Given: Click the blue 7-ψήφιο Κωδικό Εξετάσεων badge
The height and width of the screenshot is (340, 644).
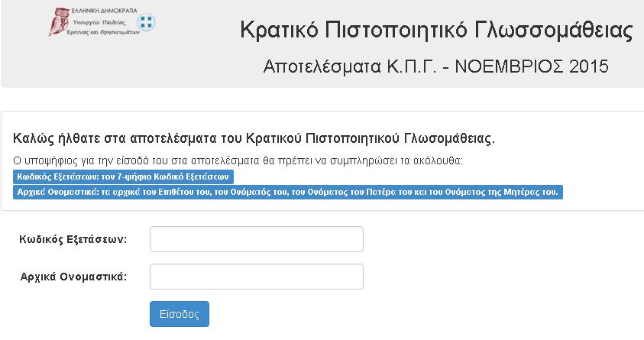Looking at the screenshot, I should click(121, 176).
